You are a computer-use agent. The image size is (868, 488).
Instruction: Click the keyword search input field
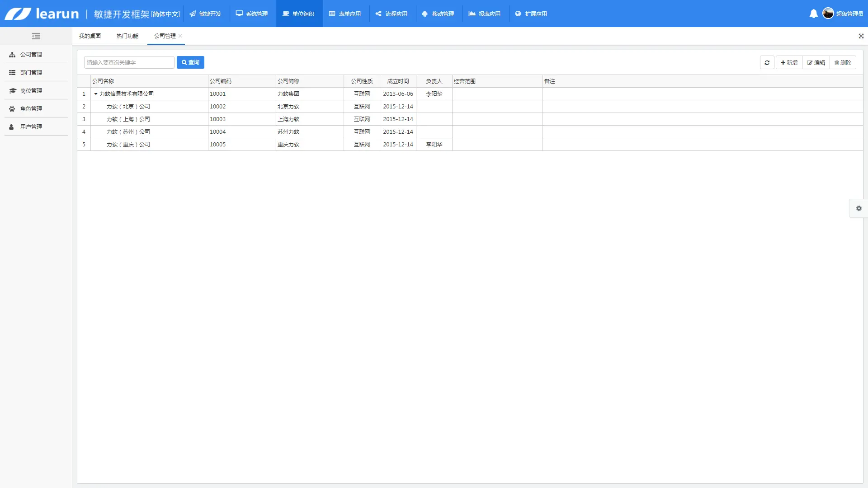tap(129, 62)
